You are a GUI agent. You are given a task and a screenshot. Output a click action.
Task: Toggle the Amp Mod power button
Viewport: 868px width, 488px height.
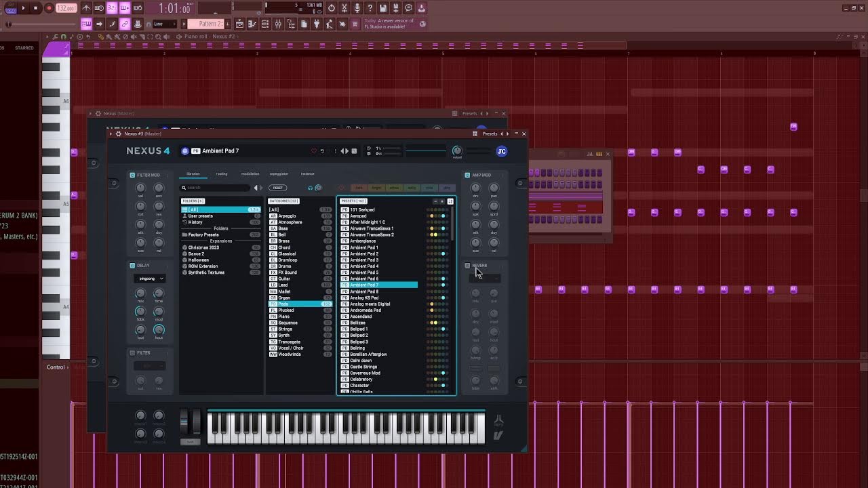tap(467, 175)
